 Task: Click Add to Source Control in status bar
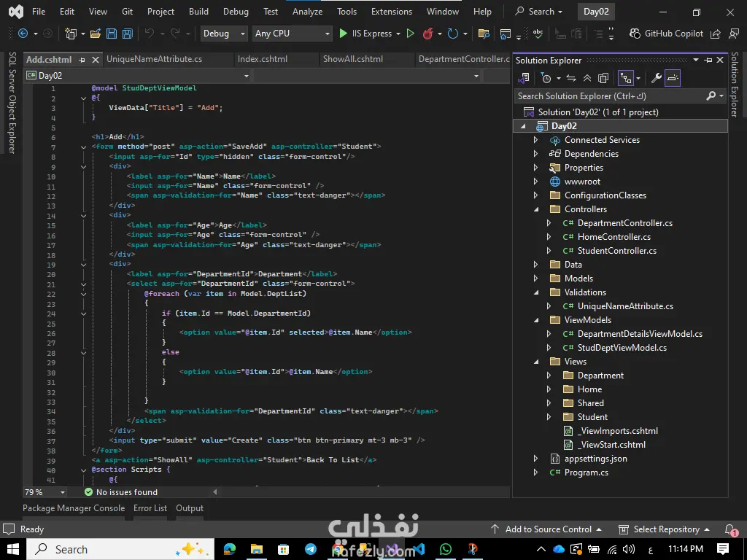548,529
